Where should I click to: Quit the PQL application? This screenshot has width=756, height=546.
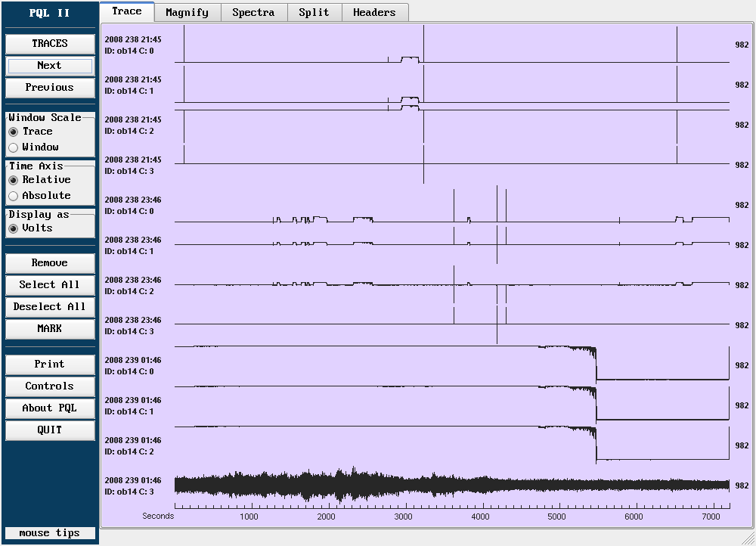pyautogui.click(x=50, y=430)
